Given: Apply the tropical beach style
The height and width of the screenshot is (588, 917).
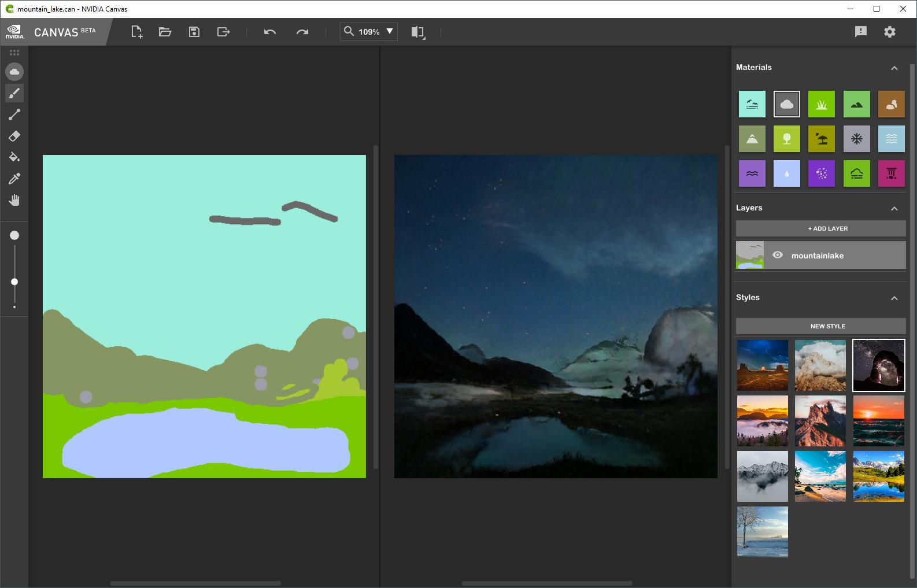Looking at the screenshot, I should pyautogui.click(x=820, y=476).
